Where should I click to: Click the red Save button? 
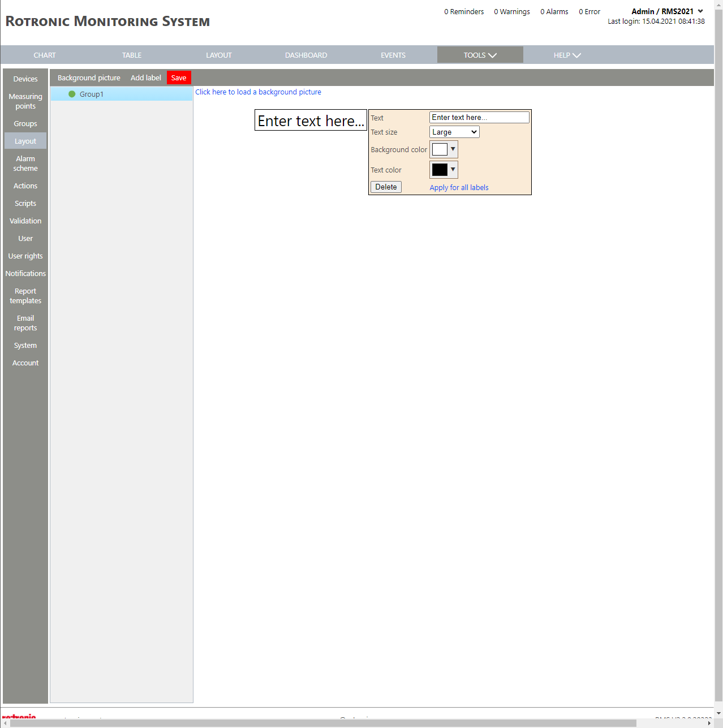(179, 77)
